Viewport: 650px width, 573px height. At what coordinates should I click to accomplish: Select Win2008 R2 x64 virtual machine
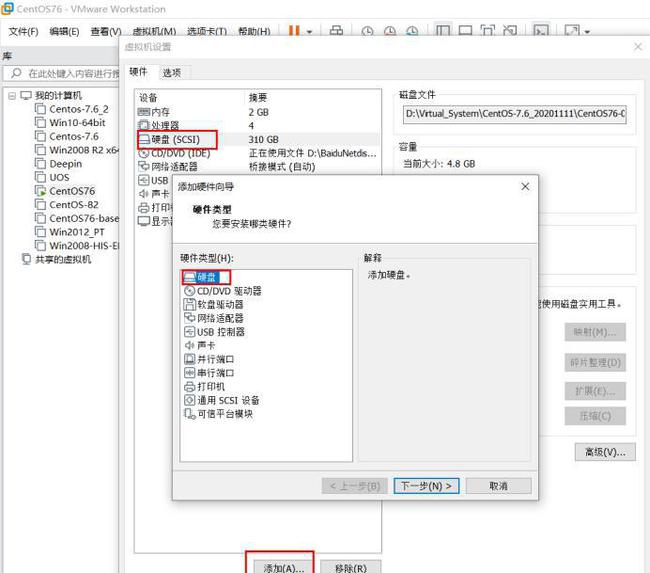77,150
